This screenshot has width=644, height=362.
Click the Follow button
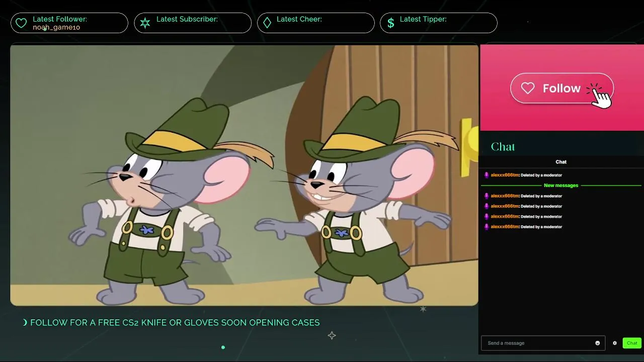(x=562, y=88)
